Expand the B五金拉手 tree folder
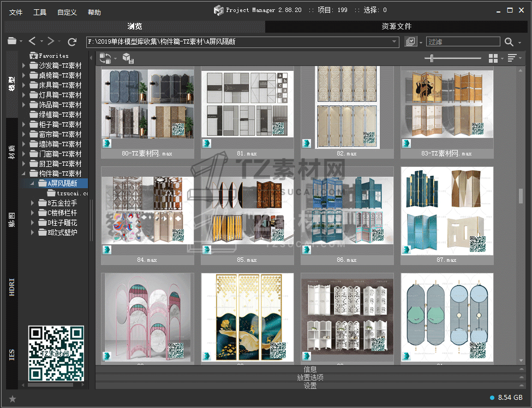Screen dimensions: 532x408 point(33,203)
